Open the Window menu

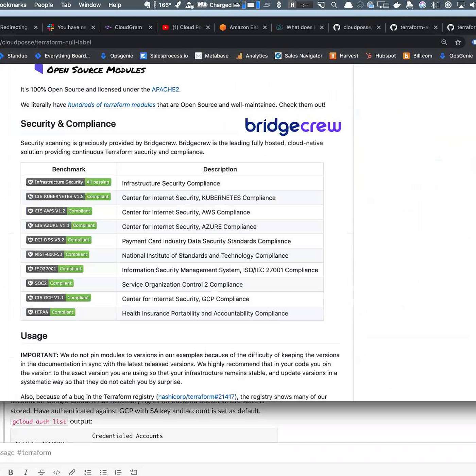(90, 5)
